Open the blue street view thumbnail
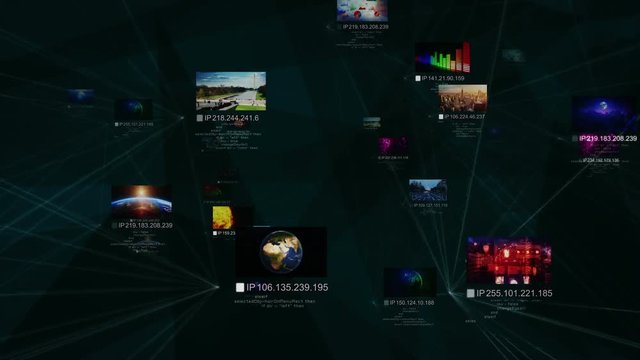This screenshot has width=640, height=360. 428,190
